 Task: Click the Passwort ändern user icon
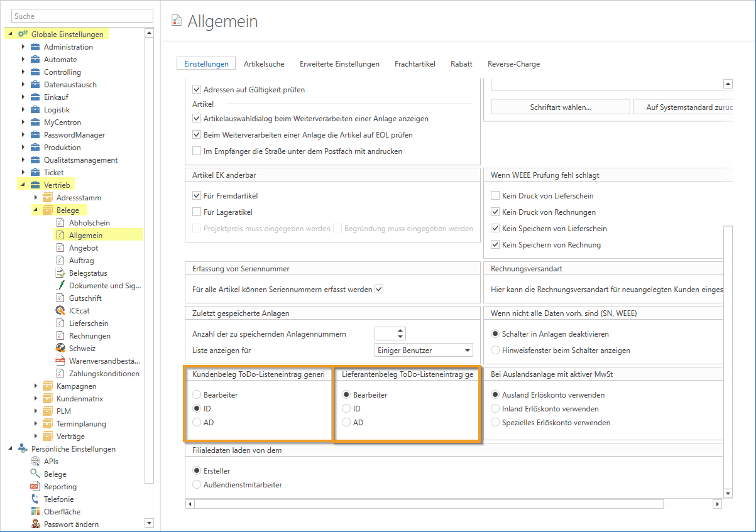tap(35, 524)
